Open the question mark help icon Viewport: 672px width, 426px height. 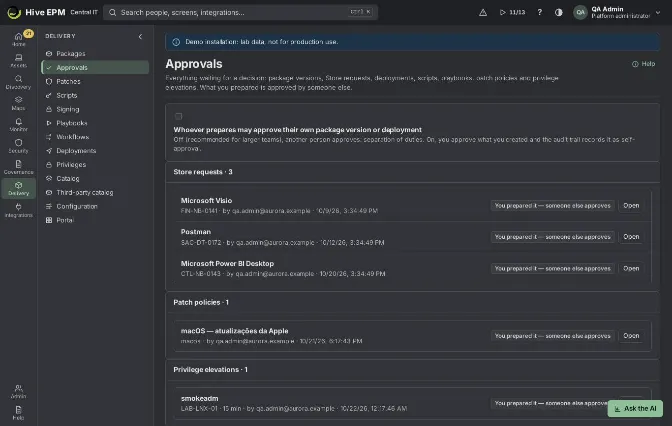tap(540, 12)
